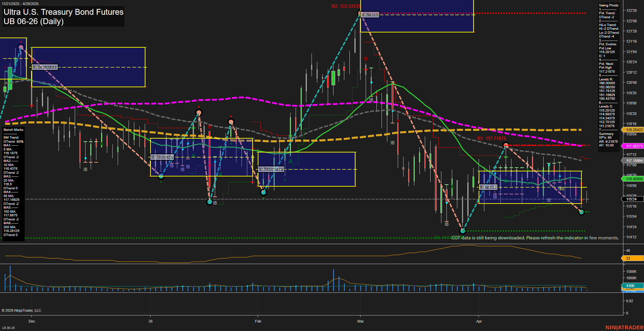Screen dimensions: 644x331
Task: Click the Bench Marks panel header
Action: click(x=14, y=130)
